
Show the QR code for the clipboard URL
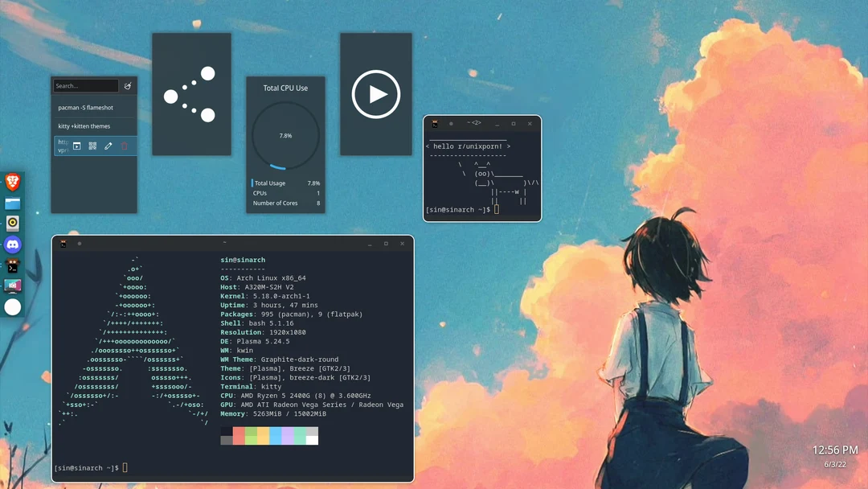92,146
